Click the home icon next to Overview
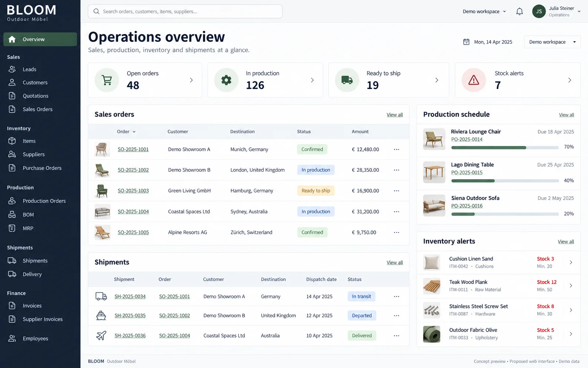The height and width of the screenshot is (368, 588). point(12,39)
